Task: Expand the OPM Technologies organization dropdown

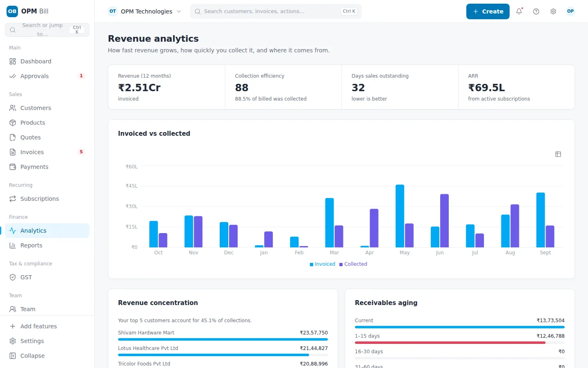Action: (145, 11)
